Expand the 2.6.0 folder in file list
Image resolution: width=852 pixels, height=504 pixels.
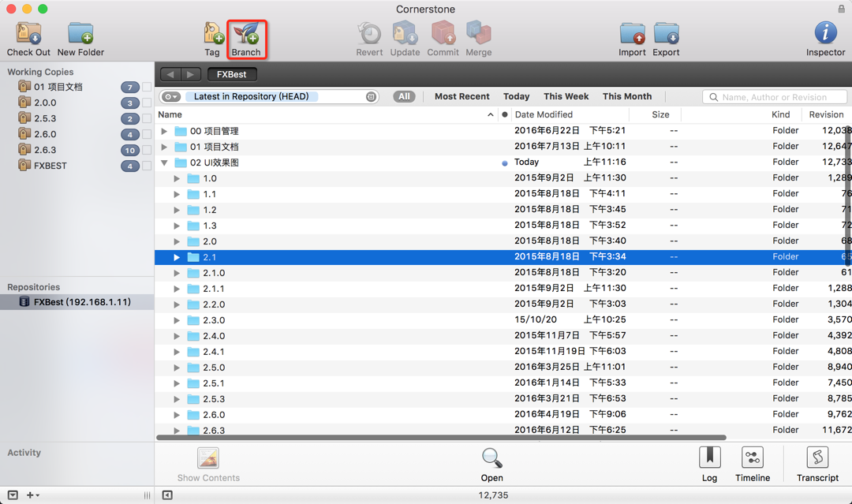pos(177,414)
